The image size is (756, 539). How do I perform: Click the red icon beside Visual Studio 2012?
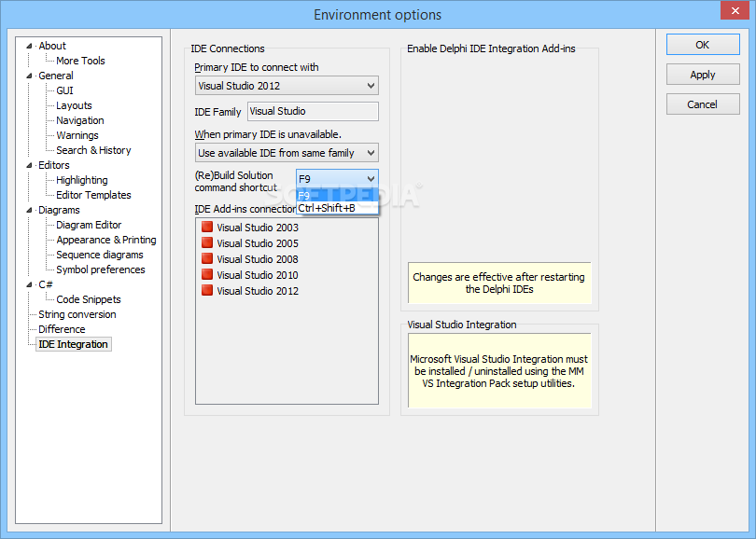coord(207,290)
